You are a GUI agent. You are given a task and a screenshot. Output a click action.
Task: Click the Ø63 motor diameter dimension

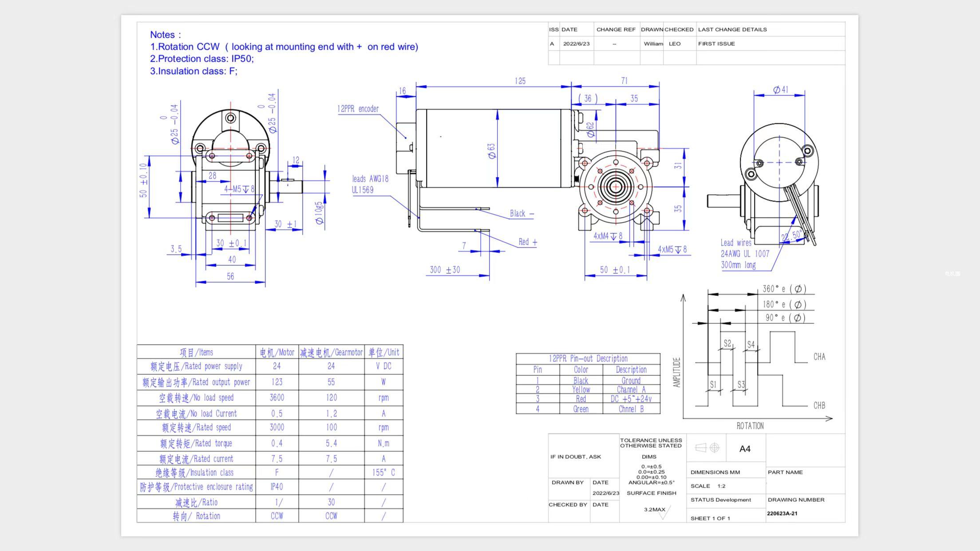(x=491, y=151)
